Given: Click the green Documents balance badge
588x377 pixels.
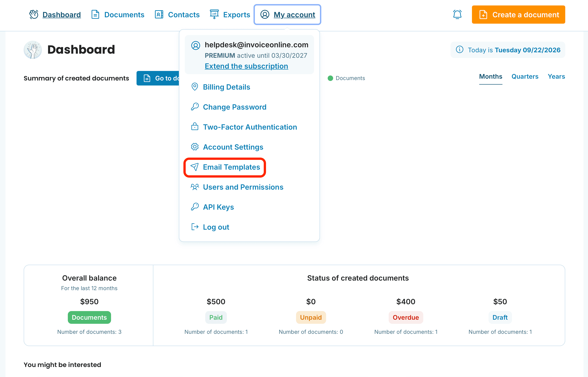Looking at the screenshot, I should 89,317.
